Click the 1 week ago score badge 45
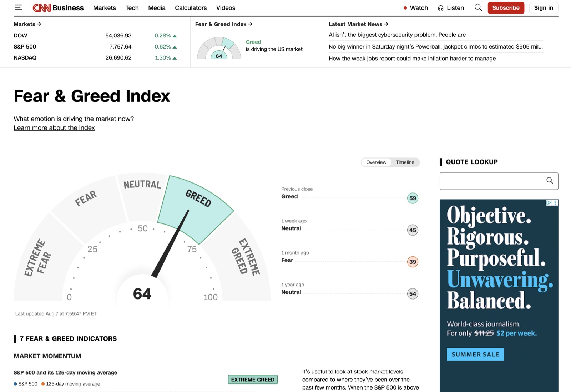Viewport: 571px width, 392px height. pos(413,230)
